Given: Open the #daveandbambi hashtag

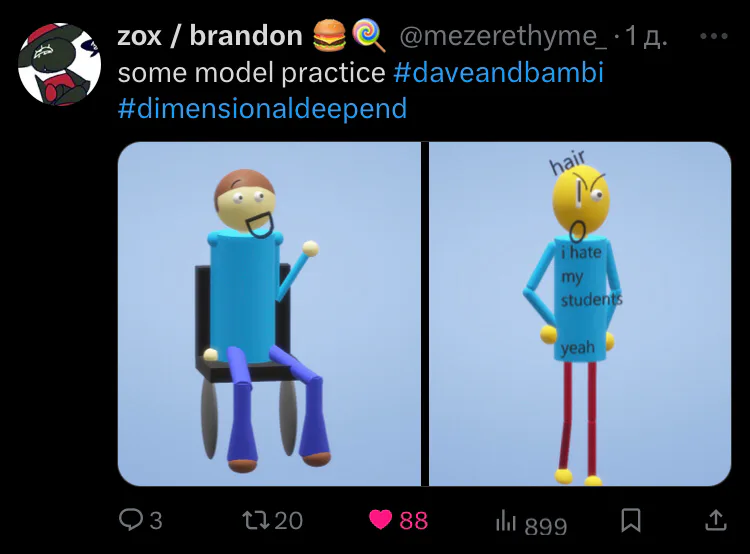Looking at the screenshot, I should point(498,73).
